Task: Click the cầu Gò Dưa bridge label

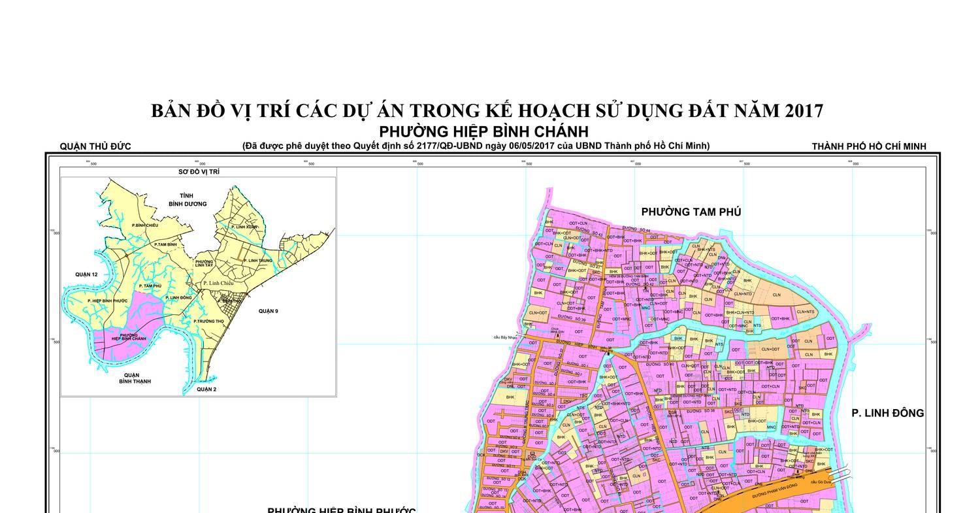Action: 819,482
